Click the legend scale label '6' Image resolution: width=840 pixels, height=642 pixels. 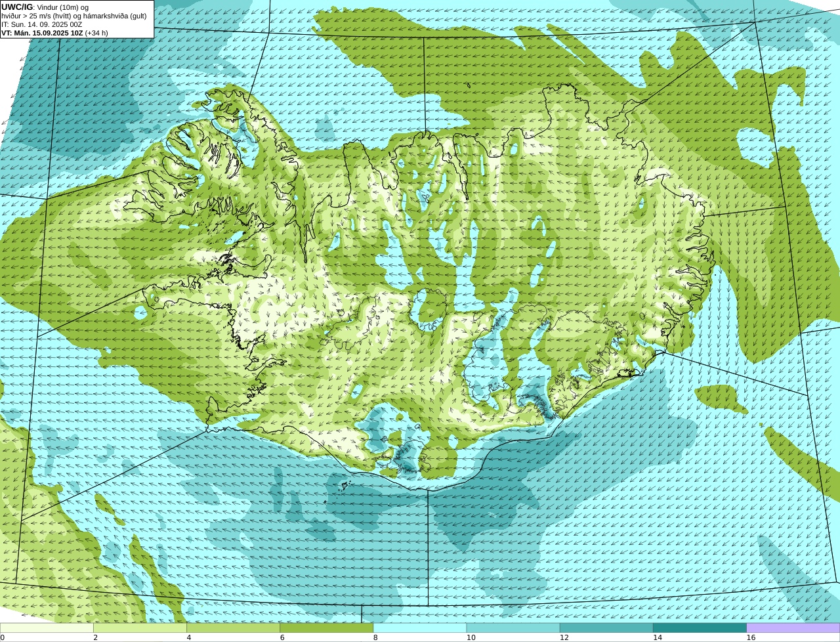[x=282, y=637]
